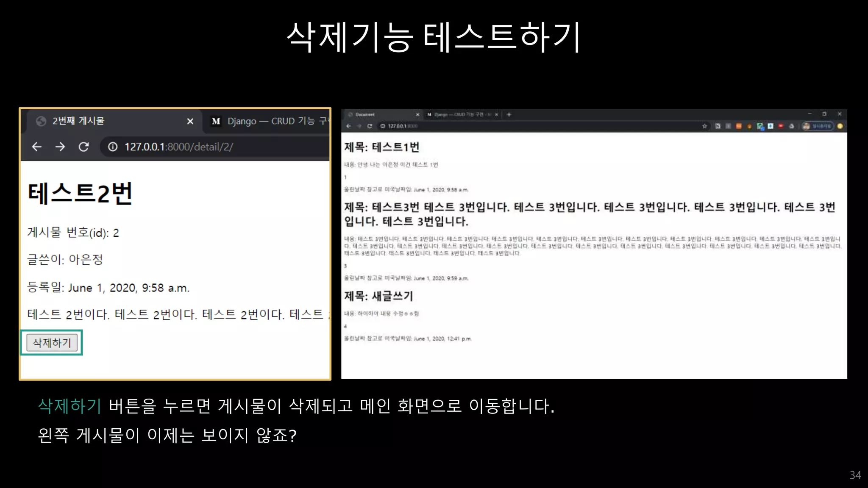Click the 테스트2번 heading on detail page
This screenshot has width=868, height=488.
pos(80,193)
